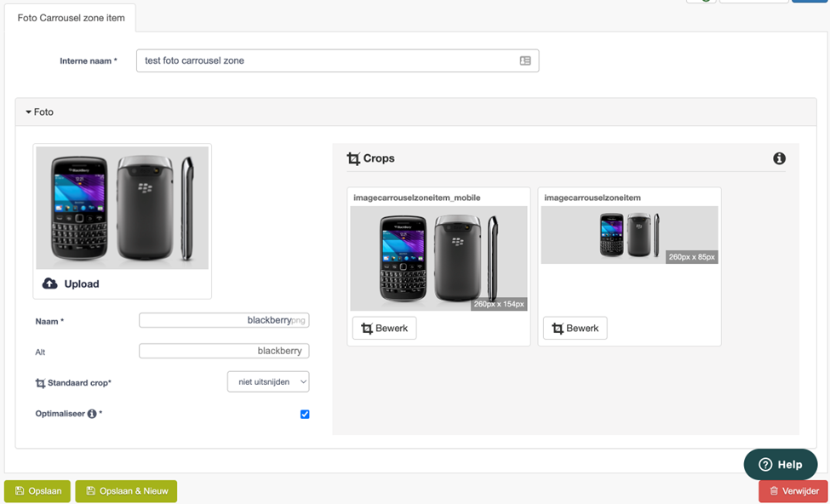830x504 pixels.
Task: Collapse the Foto section
Action: click(x=40, y=112)
